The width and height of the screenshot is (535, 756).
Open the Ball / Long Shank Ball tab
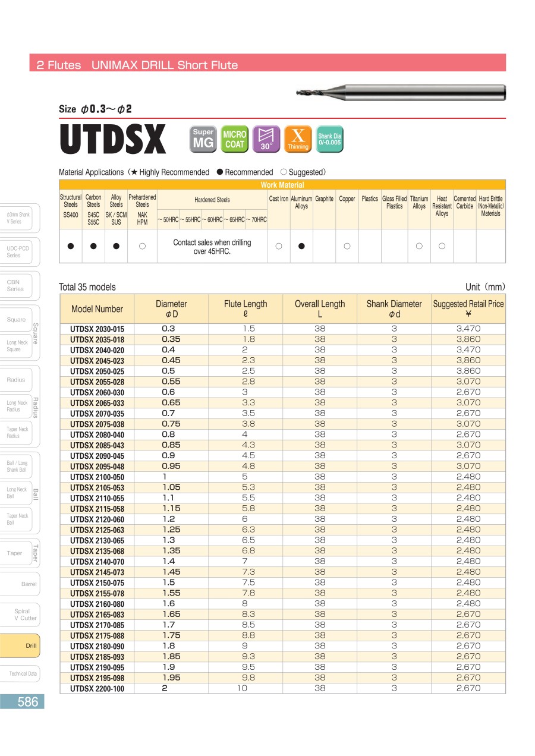pyautogui.click(x=17, y=466)
